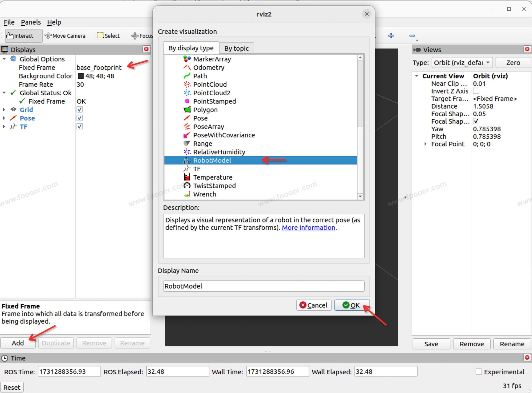Choose Odometry in visualization list
This screenshot has height=393, width=532.
point(209,68)
